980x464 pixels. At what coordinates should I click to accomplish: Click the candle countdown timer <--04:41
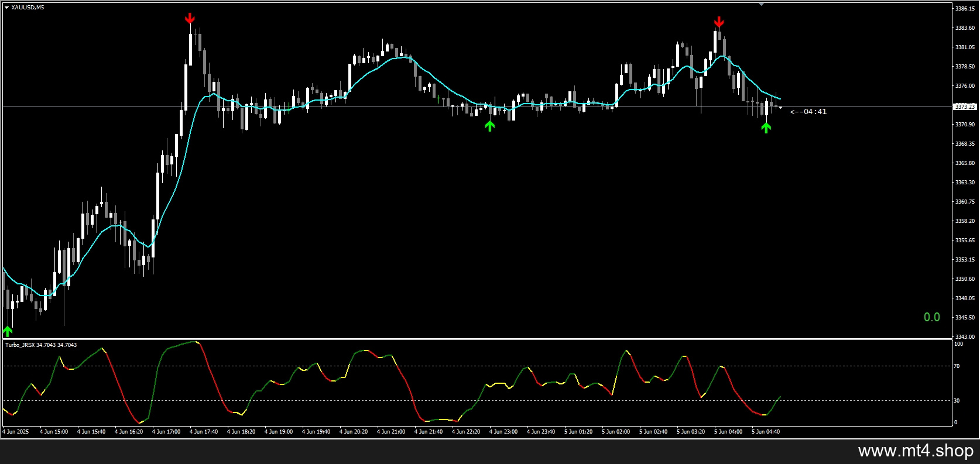808,112
